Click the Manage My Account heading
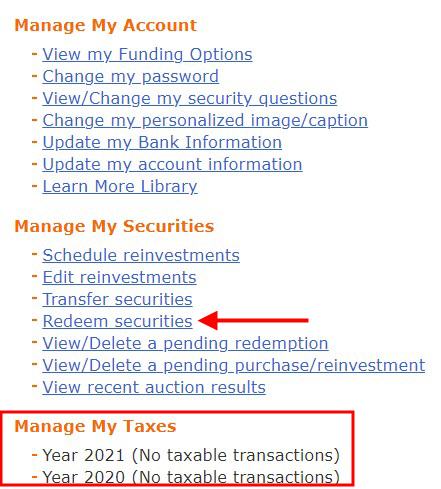 (x=106, y=25)
